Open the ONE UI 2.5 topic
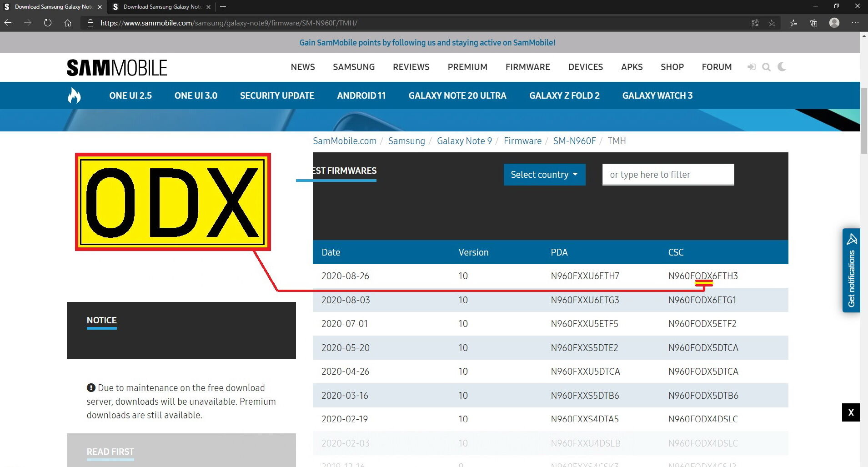The image size is (868, 467). (x=130, y=95)
